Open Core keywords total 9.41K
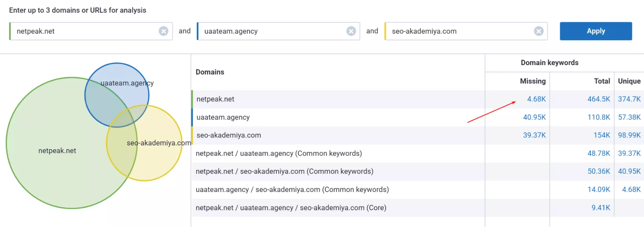This screenshot has width=644, height=227. (x=601, y=208)
